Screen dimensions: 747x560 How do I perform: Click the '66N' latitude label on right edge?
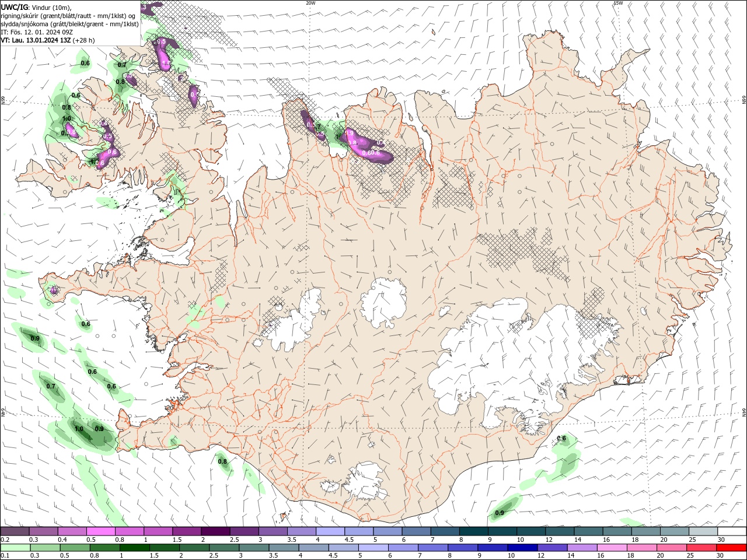744,100
